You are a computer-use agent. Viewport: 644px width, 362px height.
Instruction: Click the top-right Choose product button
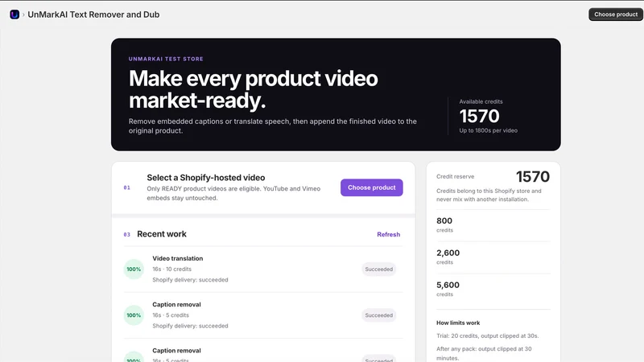point(616,14)
